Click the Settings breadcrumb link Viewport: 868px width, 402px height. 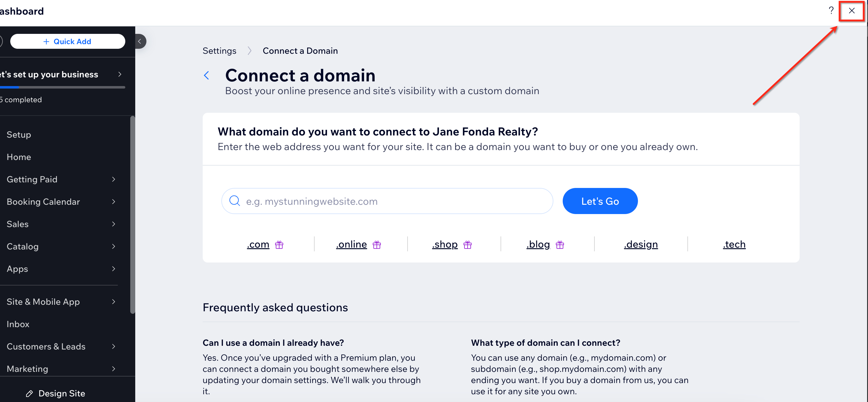click(x=219, y=51)
